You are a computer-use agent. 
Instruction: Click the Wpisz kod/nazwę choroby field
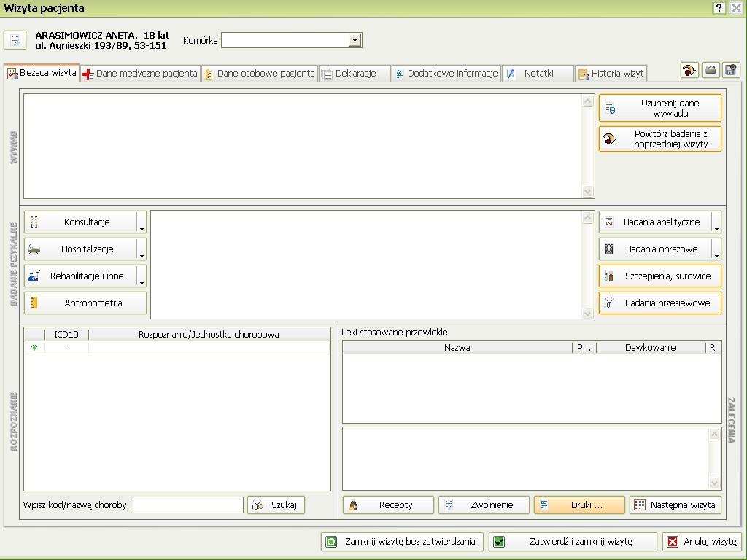(x=187, y=505)
